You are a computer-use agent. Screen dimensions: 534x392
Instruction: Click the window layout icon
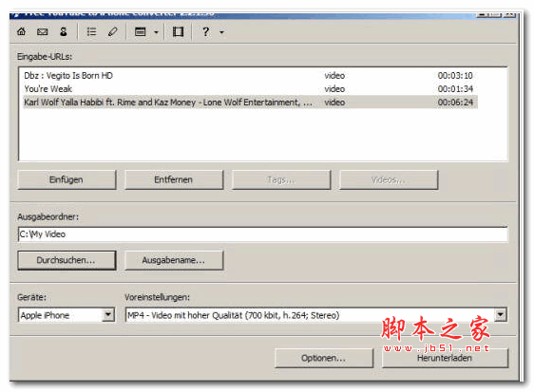pos(141,32)
